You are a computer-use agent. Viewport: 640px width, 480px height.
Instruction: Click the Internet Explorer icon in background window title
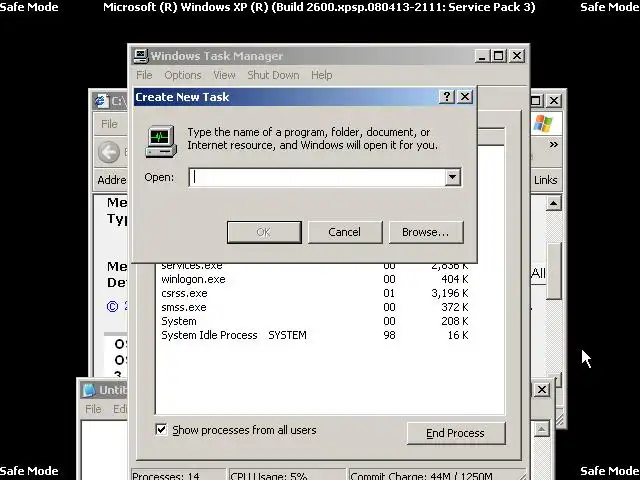102,100
